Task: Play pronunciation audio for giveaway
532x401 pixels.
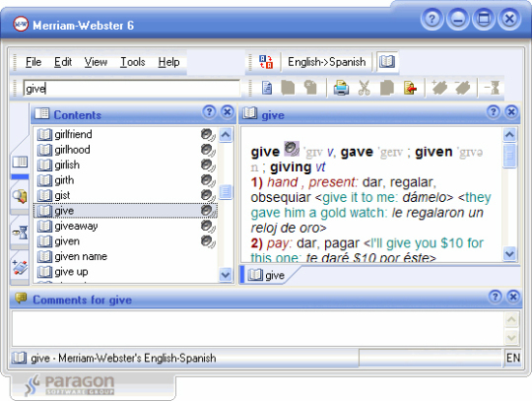Action: point(207,227)
